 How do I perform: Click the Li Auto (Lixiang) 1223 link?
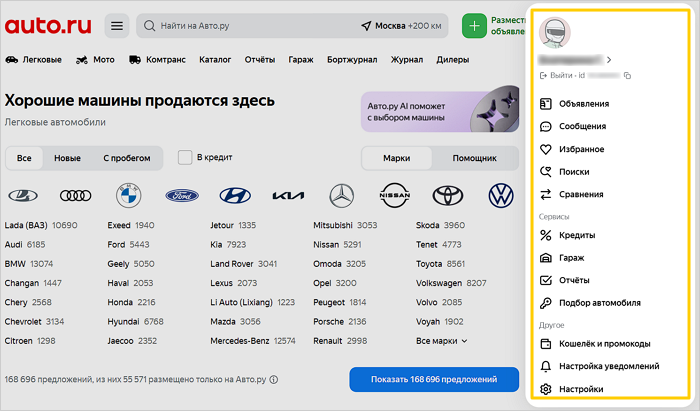(253, 302)
